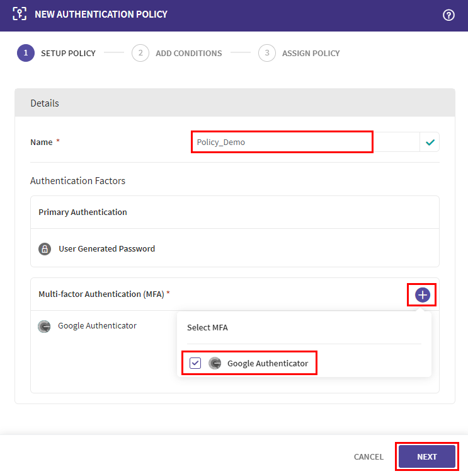Cancel the new authentication policy

click(368, 457)
